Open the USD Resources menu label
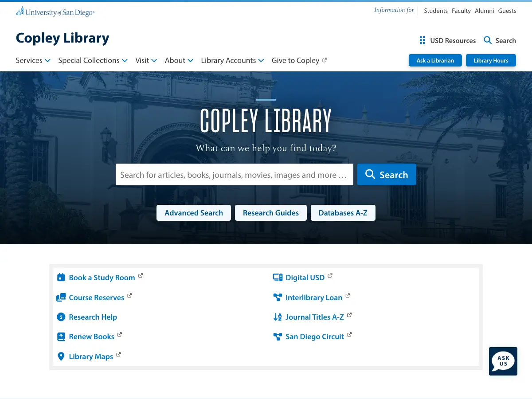The width and height of the screenshot is (532, 399). (453, 40)
